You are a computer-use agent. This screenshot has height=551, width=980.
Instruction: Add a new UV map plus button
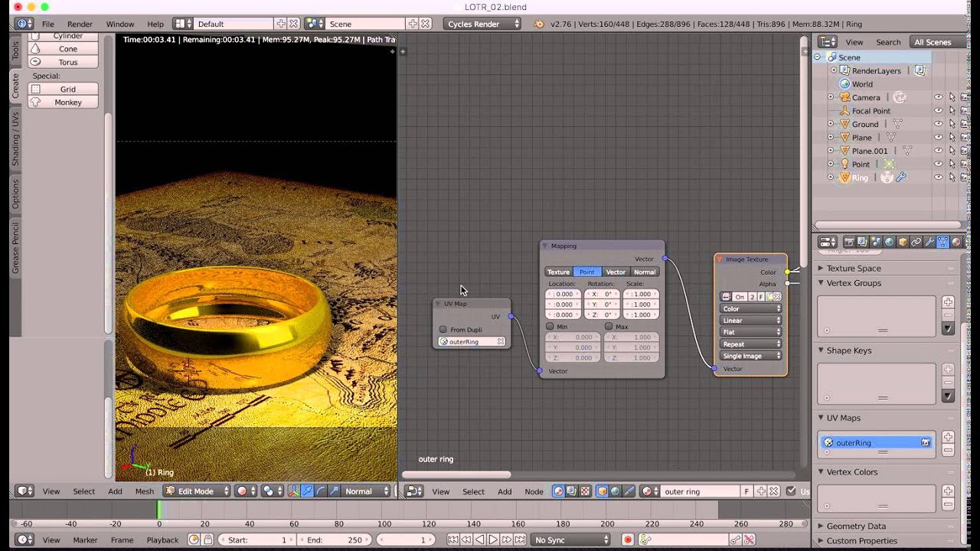point(948,437)
